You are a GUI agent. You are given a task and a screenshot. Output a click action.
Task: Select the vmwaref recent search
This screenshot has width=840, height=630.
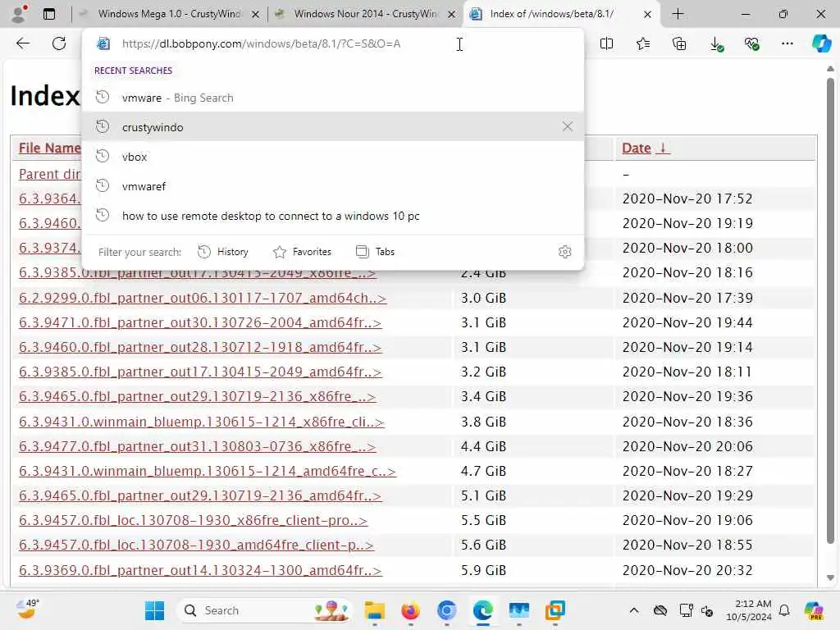tap(333, 186)
